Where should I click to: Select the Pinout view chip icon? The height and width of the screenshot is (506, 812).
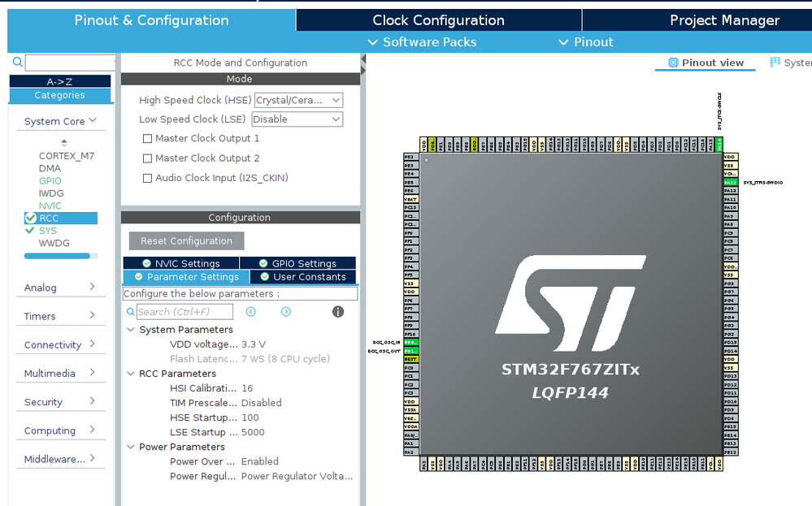pyautogui.click(x=673, y=63)
